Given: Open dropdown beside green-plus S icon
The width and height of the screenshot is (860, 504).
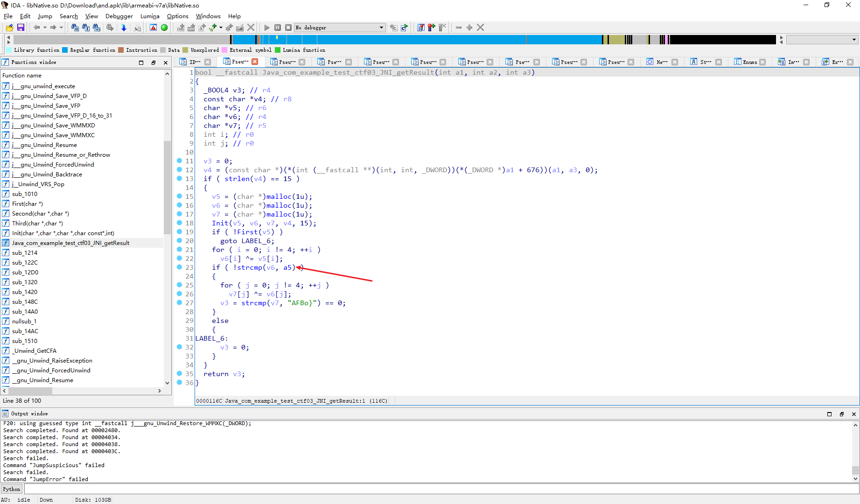Looking at the screenshot, I should 221,28.
